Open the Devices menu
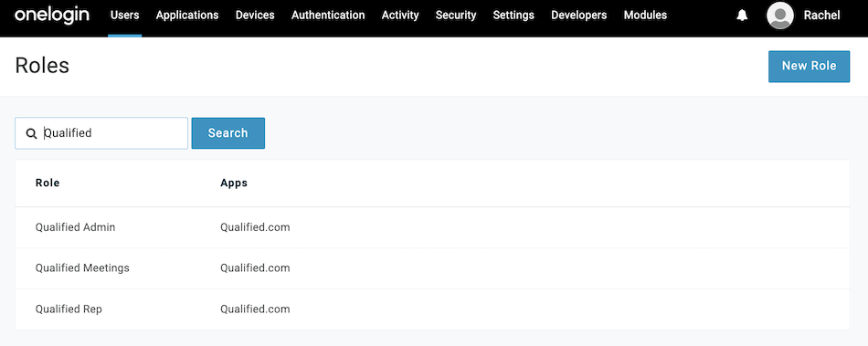 (255, 16)
